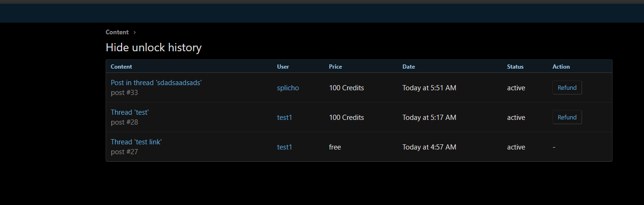Open test1 user link in 5:17 AM row
Screen dimensions: 644x205
coord(284,118)
